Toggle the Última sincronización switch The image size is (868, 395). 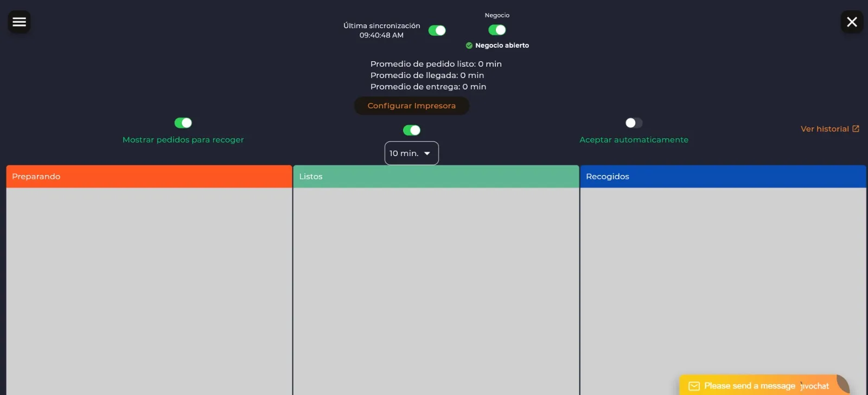click(x=437, y=30)
